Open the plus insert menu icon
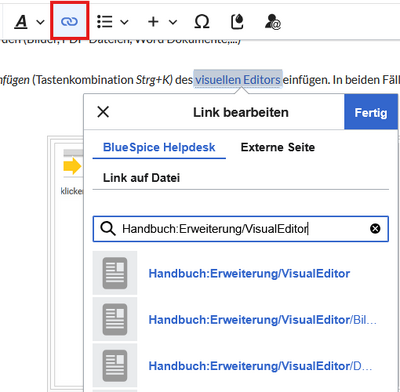Viewport: 400px width, 392px height. click(153, 22)
